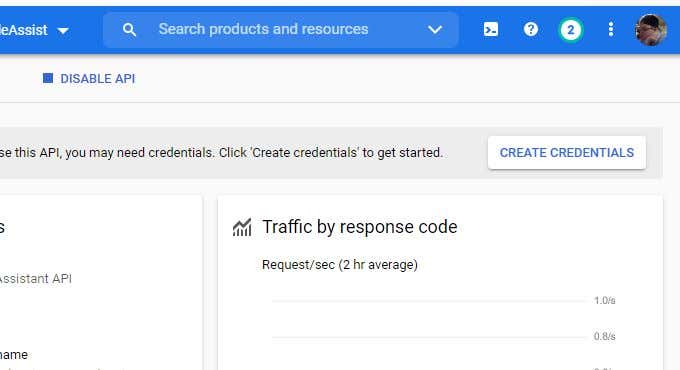Click the 0.8/s gridline label on chart

point(605,336)
